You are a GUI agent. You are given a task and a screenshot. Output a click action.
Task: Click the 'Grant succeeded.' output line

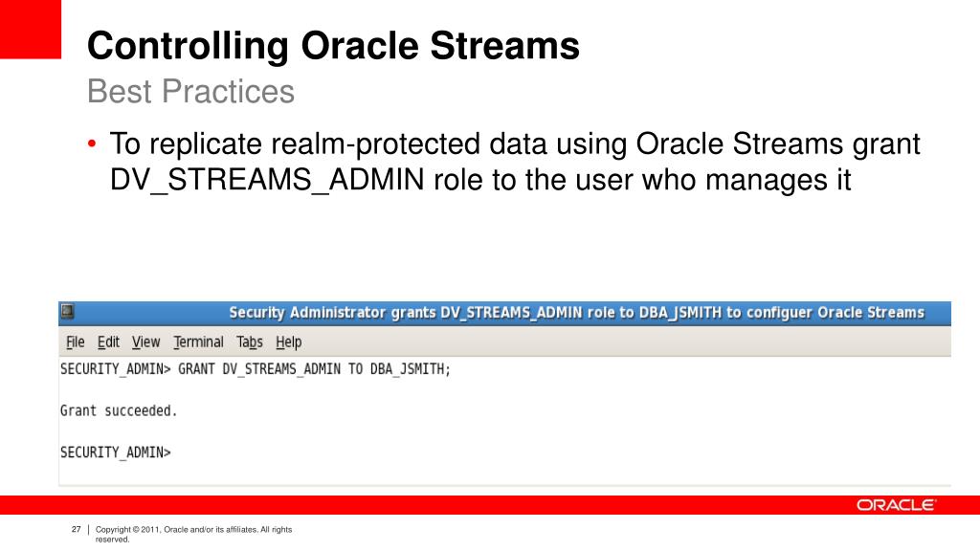(x=119, y=410)
